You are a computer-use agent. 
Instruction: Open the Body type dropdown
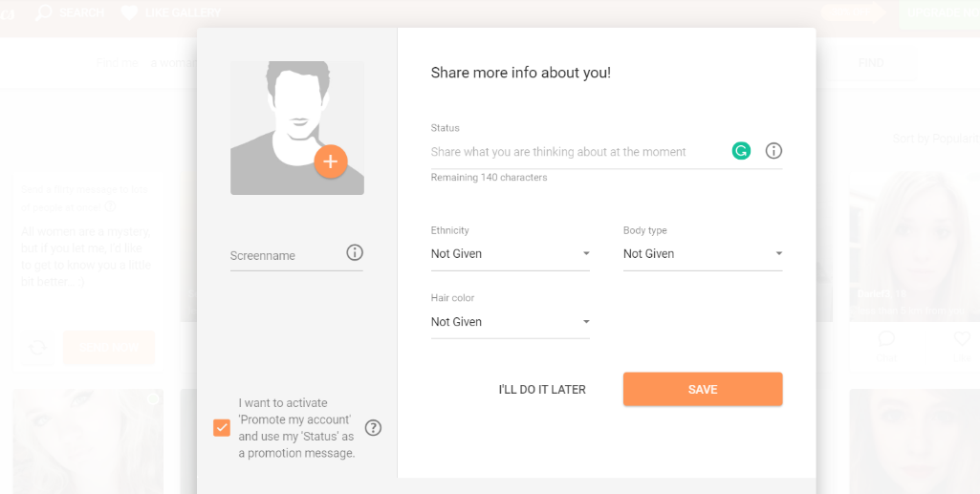(702, 254)
